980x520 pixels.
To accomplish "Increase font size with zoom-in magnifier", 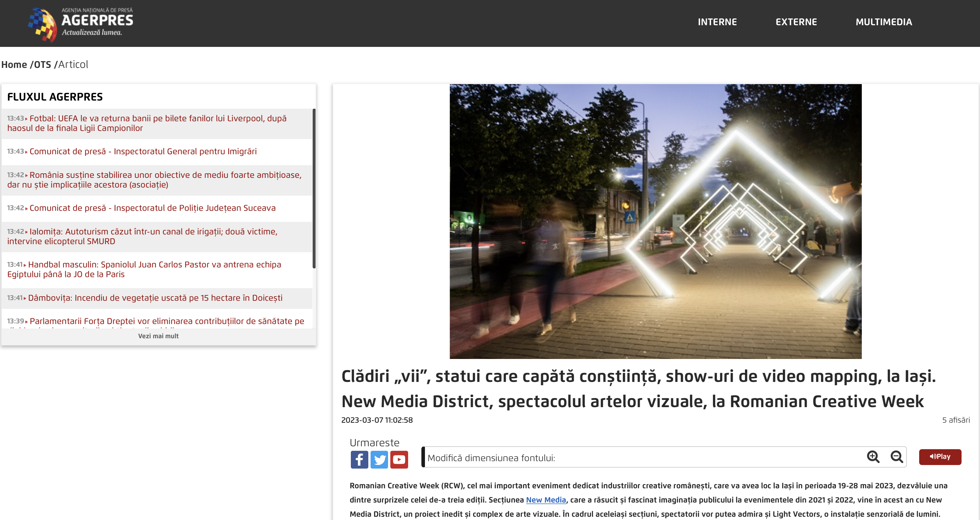I will point(873,457).
